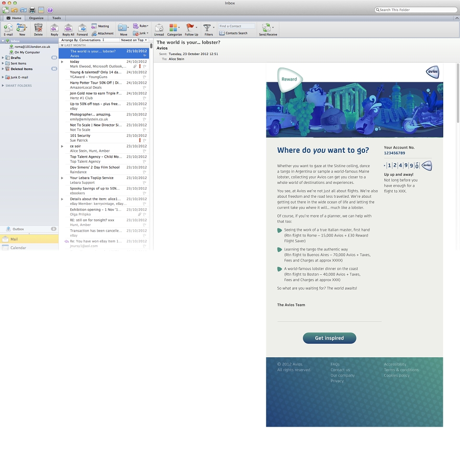Click the Redo arrow icon
Image resolution: width=460 pixels, height=476 pixels.
point(23,10)
